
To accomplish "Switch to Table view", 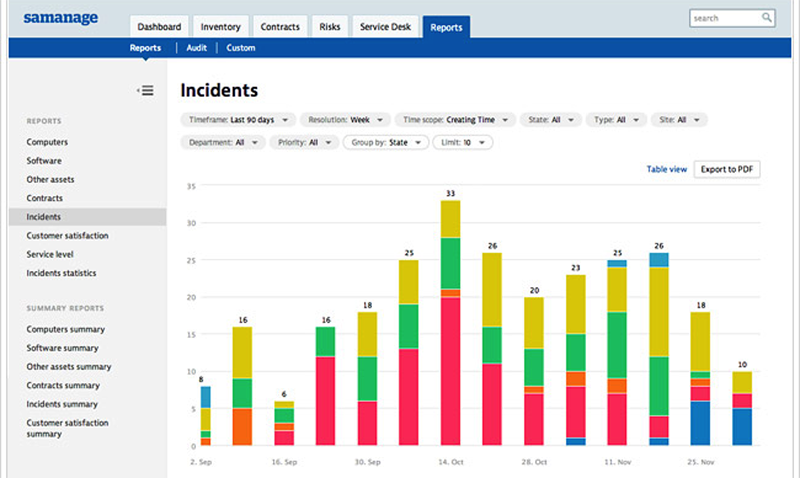I will (667, 170).
